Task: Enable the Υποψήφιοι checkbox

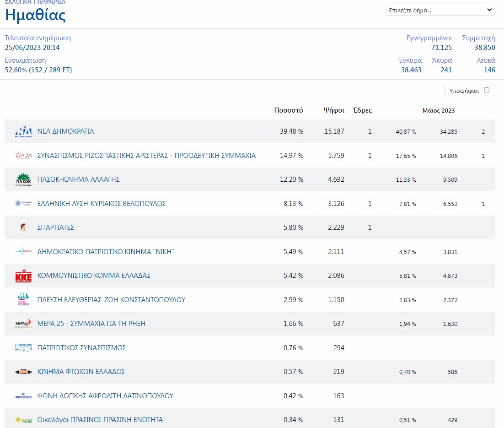Action: pyautogui.click(x=487, y=90)
